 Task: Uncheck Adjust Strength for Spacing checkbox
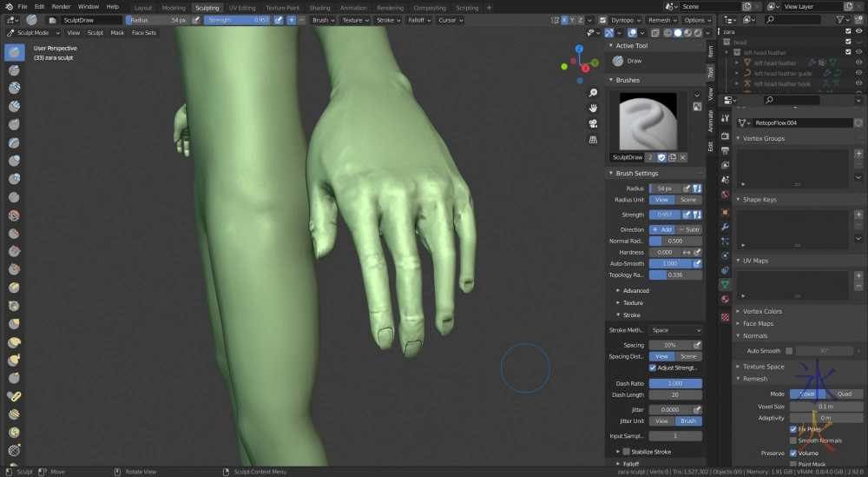(653, 368)
